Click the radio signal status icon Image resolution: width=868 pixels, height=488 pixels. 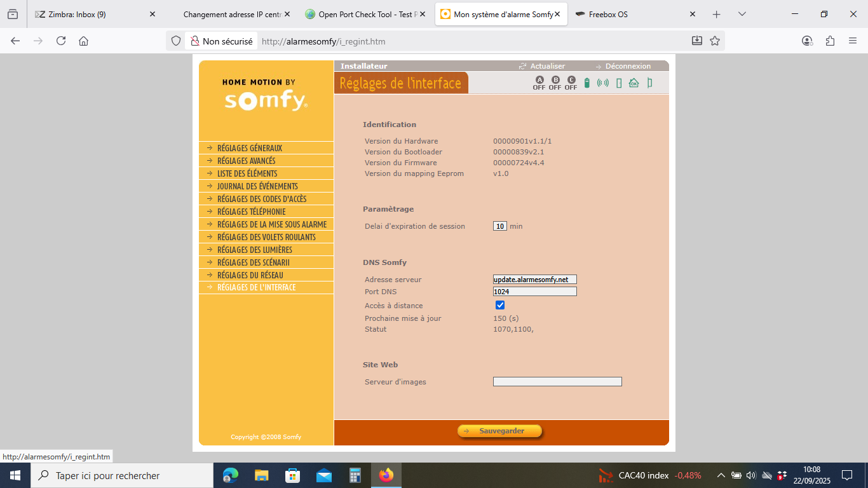[x=602, y=83]
